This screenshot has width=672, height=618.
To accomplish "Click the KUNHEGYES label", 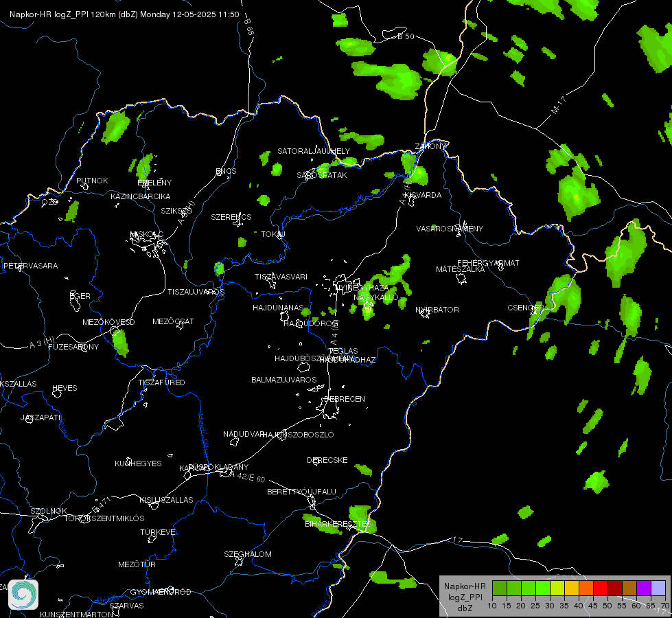I will click(139, 463).
